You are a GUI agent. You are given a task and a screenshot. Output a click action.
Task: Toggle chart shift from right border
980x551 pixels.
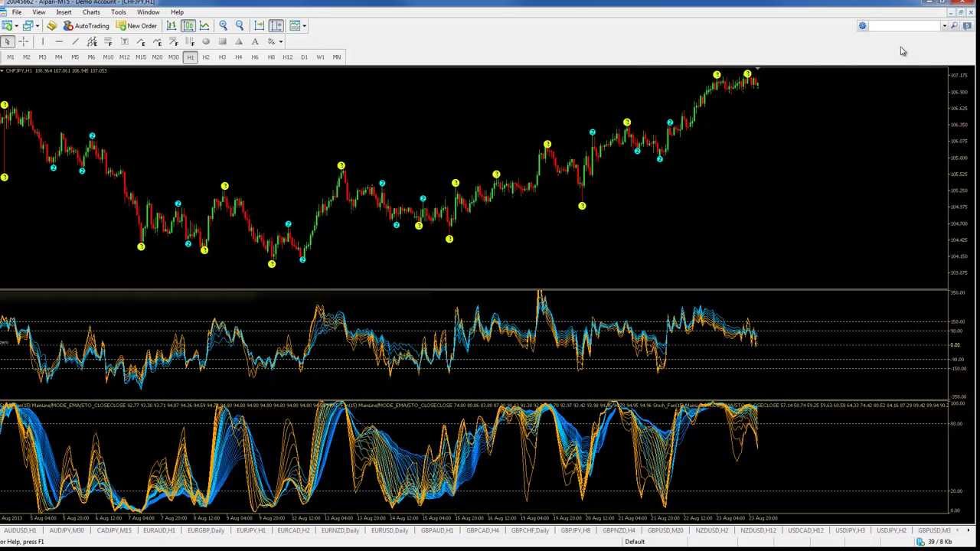point(276,26)
